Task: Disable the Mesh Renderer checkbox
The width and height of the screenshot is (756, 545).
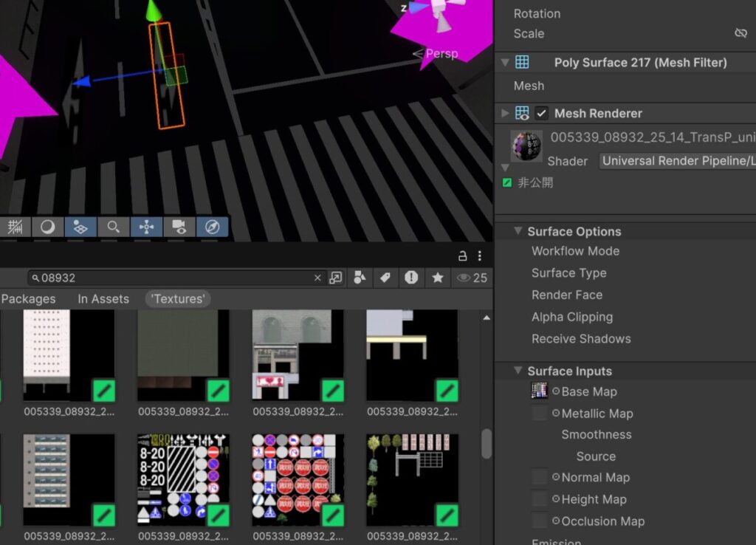Action: pos(542,113)
